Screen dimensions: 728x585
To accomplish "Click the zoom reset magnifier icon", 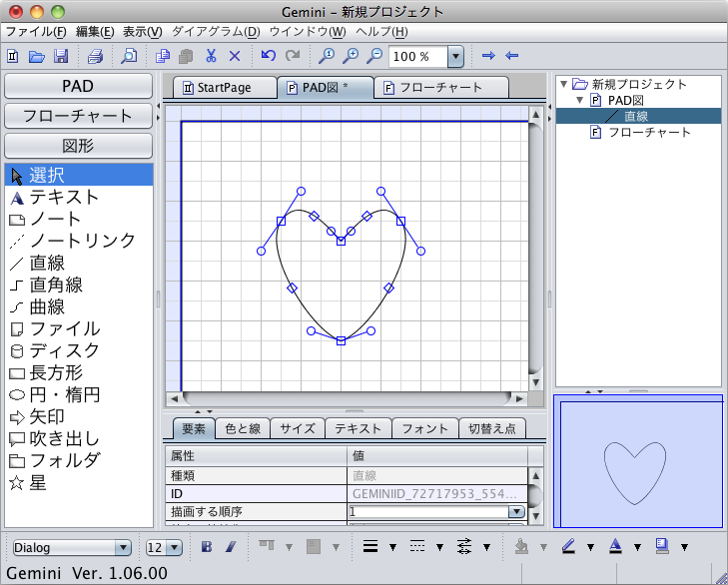I will (x=327, y=56).
